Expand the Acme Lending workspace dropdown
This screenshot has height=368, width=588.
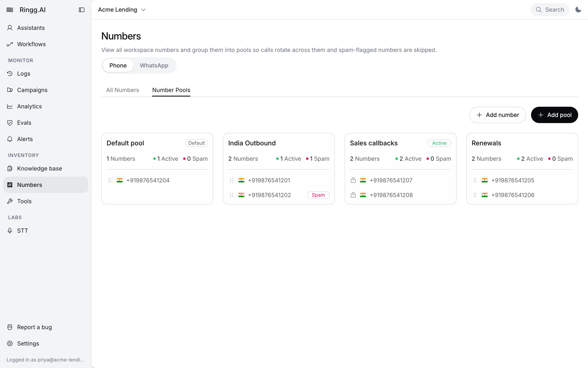click(x=122, y=10)
